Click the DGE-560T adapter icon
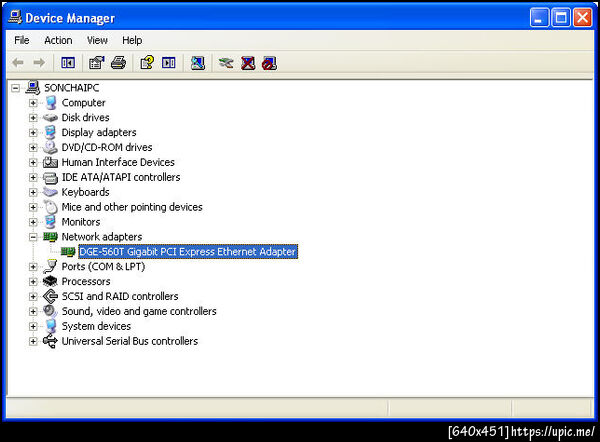Image resolution: width=600 pixels, height=442 pixels. (68, 251)
